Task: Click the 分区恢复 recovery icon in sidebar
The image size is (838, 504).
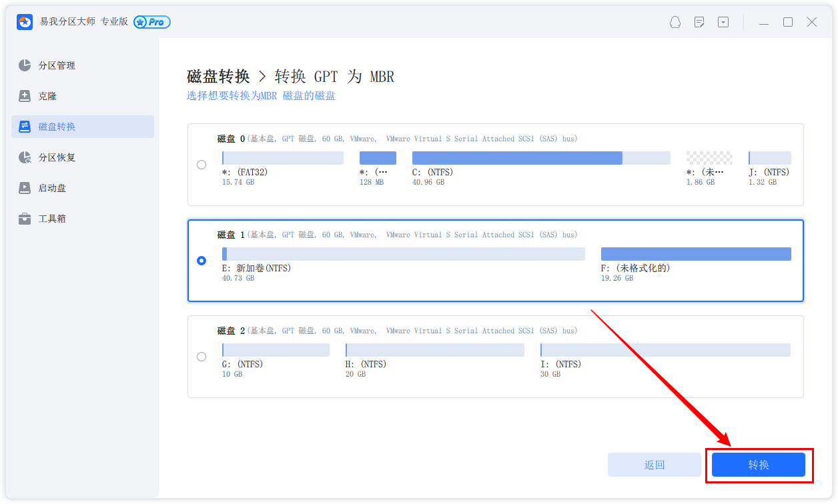Action: [25, 157]
